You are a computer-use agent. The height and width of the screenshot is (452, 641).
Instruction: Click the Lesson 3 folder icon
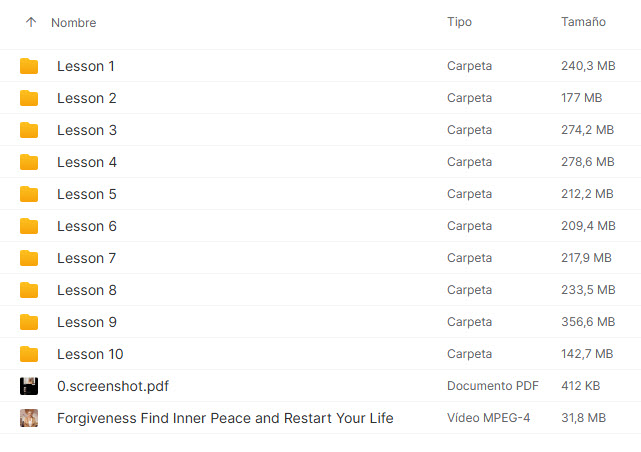tap(29, 130)
